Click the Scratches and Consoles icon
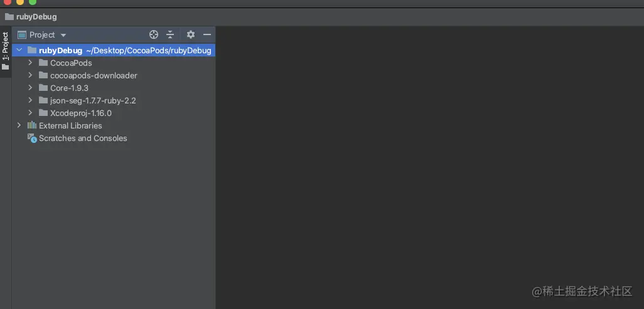This screenshot has height=309, width=644. (x=32, y=139)
